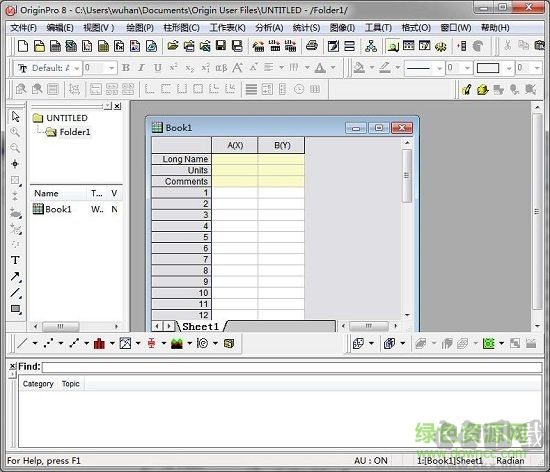
Task: Click the Print icon in the toolbar
Action: click(311, 46)
